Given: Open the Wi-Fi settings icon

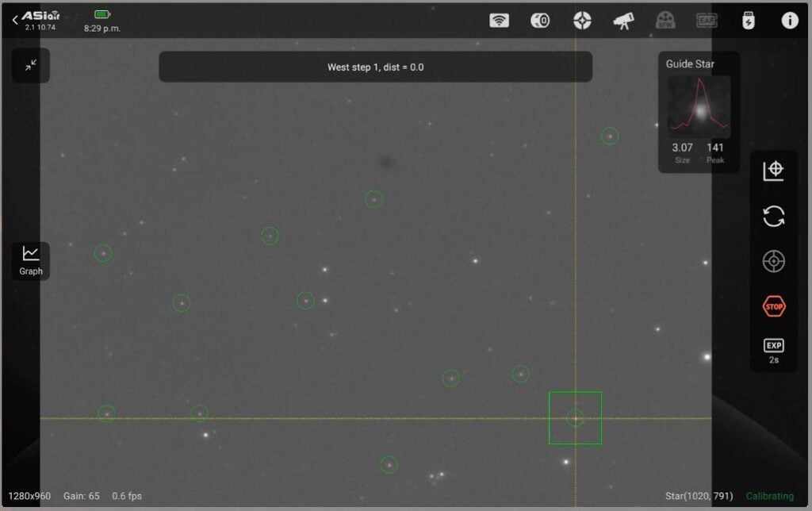Looking at the screenshot, I should tap(499, 21).
